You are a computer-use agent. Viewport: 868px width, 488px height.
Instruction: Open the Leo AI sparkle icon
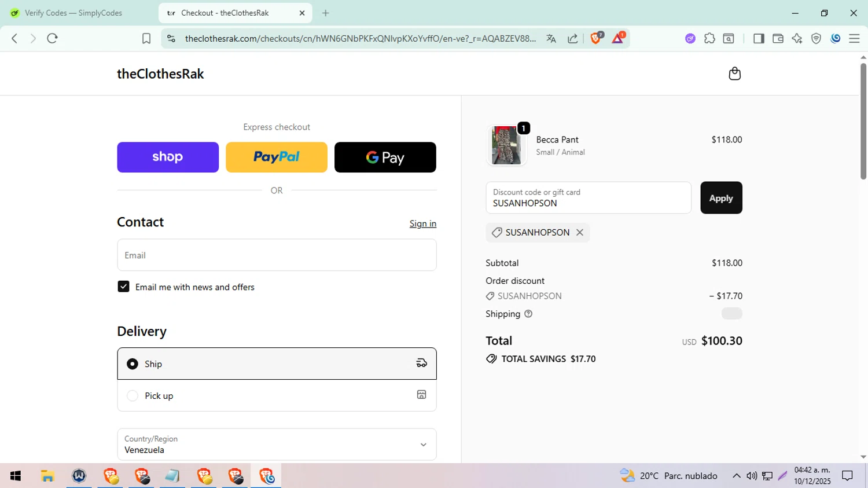tap(797, 38)
